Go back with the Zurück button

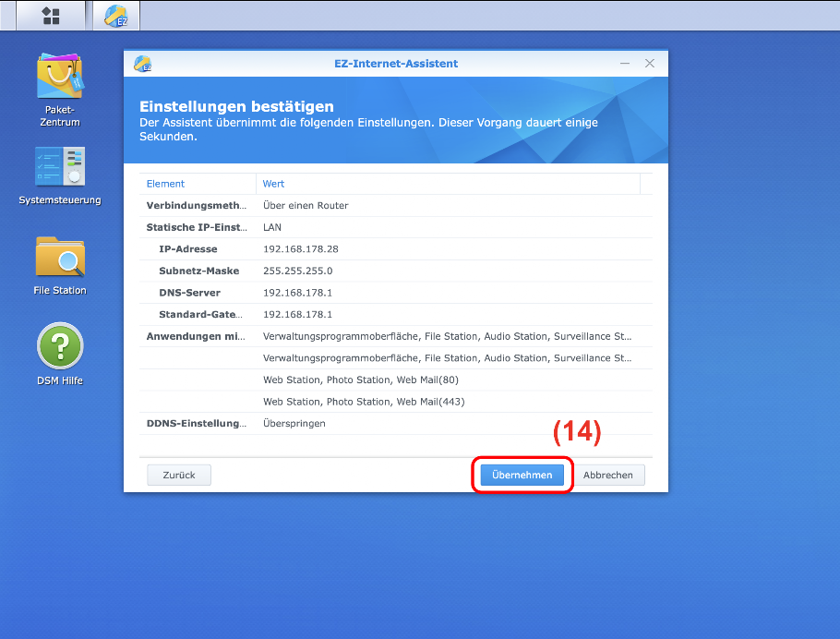point(179,475)
